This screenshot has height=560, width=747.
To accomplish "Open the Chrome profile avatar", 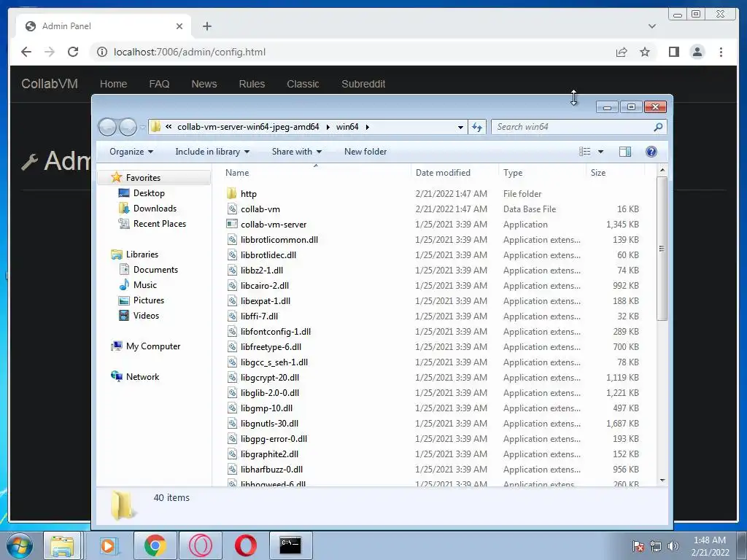I will point(697,52).
